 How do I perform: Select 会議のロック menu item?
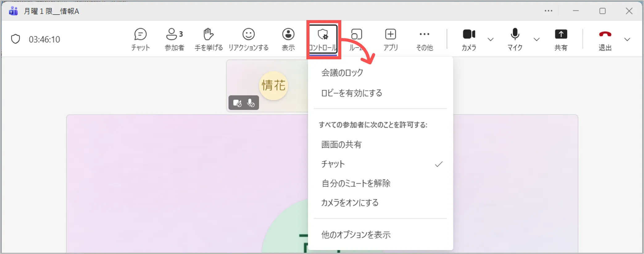point(342,73)
